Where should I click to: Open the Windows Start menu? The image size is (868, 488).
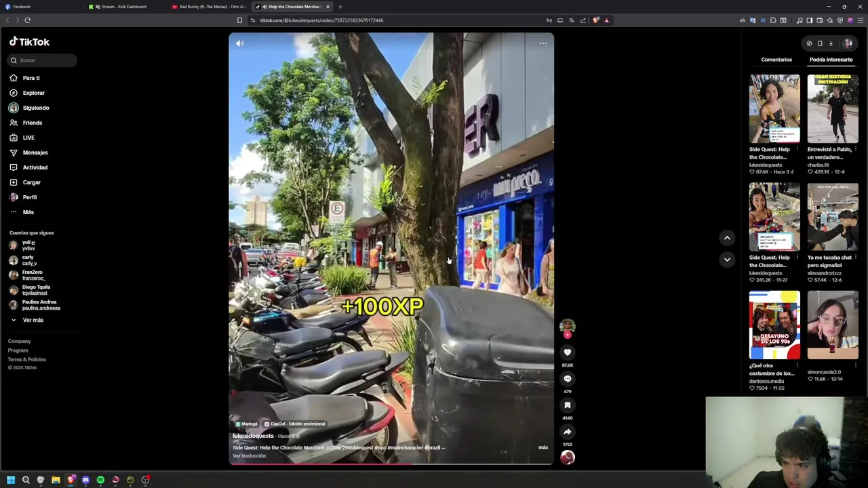tap(11, 480)
